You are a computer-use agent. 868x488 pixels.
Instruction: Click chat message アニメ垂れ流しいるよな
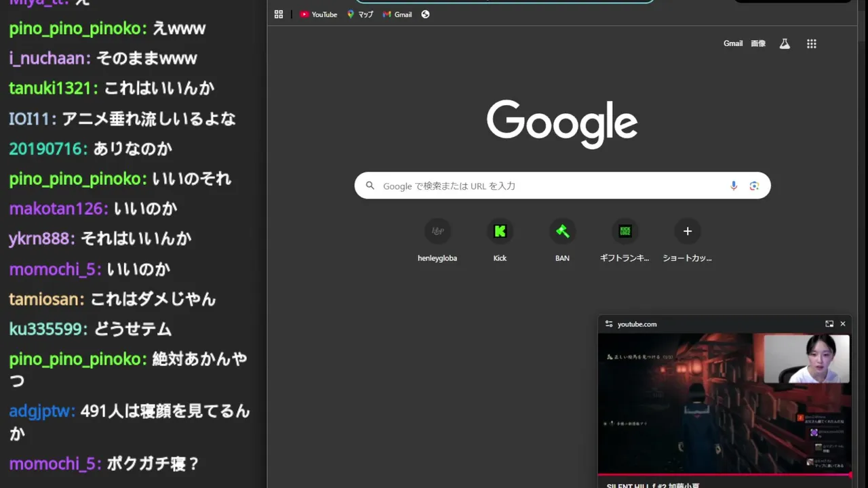(149, 119)
